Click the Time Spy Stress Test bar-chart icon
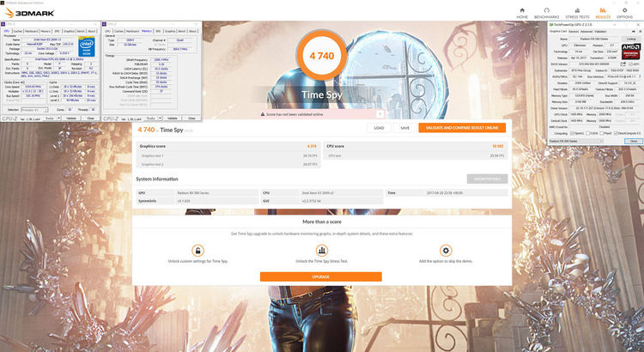Viewport: 644px width, 352px height. point(322,251)
